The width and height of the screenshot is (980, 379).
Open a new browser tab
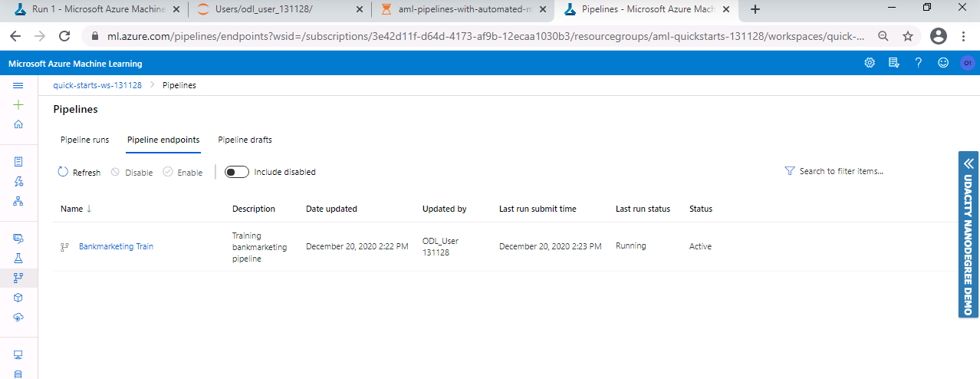point(755,9)
